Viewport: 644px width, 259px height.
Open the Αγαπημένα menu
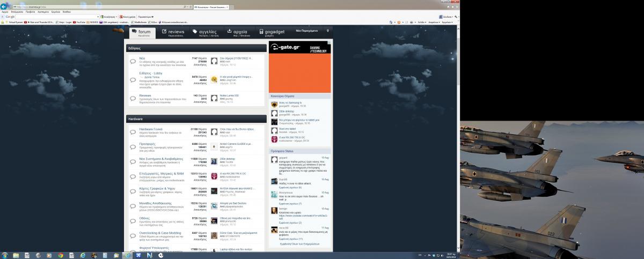[43, 11]
